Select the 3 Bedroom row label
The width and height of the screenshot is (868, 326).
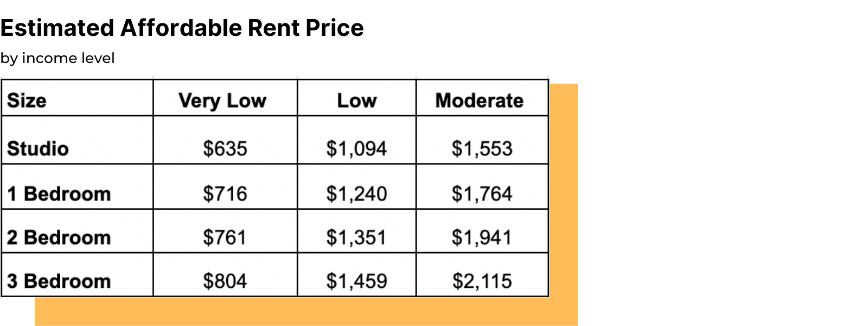(59, 281)
